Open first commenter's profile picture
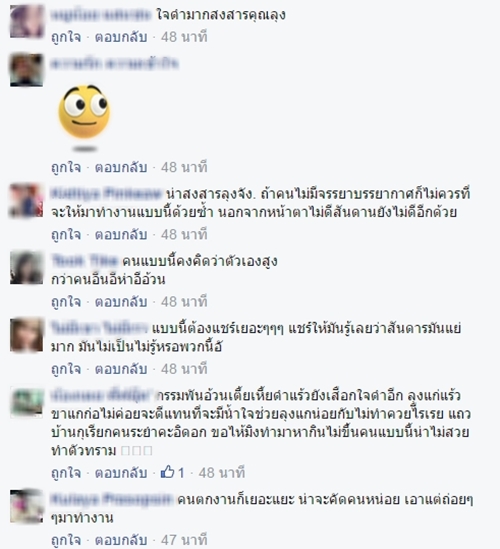500x549 pixels. coord(27,21)
